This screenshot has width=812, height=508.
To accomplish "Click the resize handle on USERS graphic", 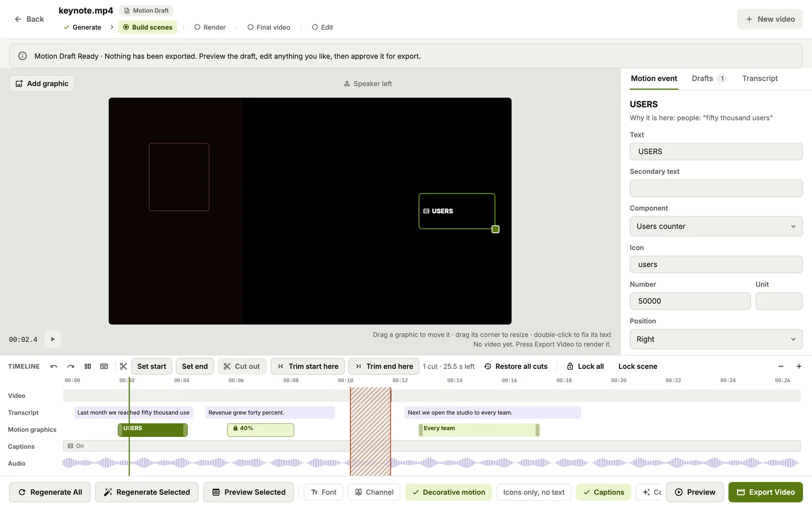I will pos(496,229).
